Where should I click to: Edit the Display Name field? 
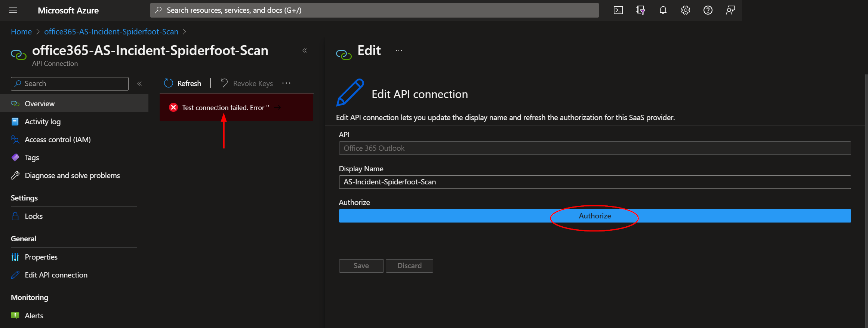coord(595,182)
